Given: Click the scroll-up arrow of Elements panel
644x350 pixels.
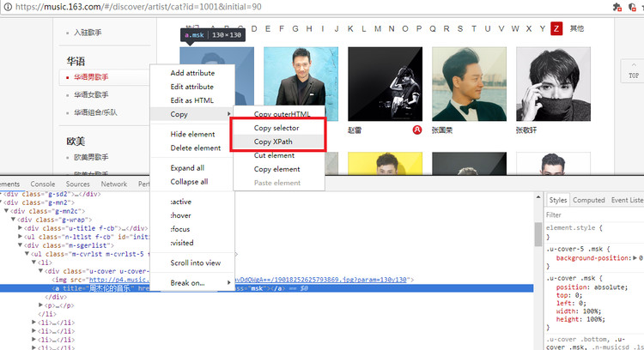Looking at the screenshot, I should coord(538,197).
